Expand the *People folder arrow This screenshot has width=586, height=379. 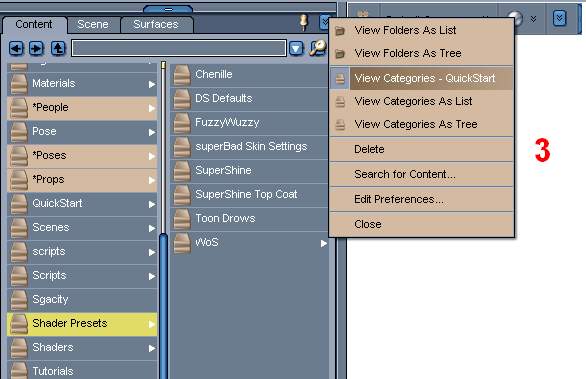(151, 108)
